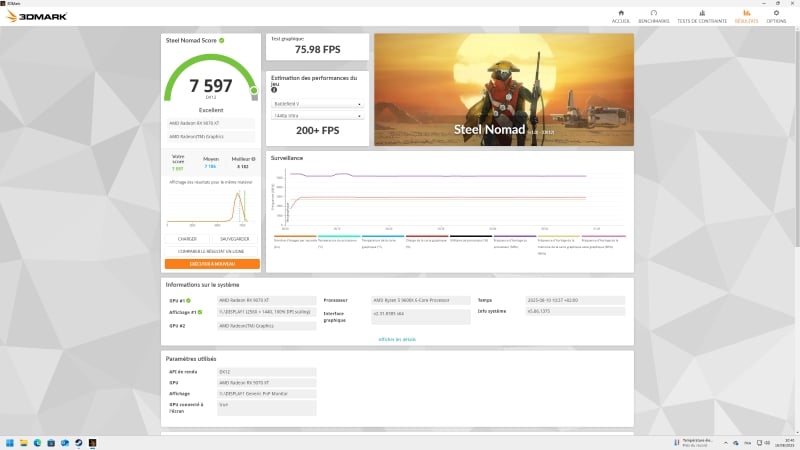The height and width of the screenshot is (450, 800).
Task: Open the Options gear tab
Action: (x=776, y=16)
